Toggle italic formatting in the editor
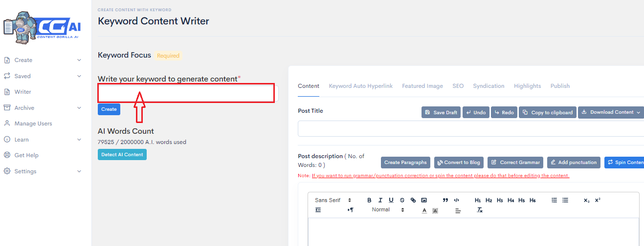Screen dimensions: 644x246 click(x=380, y=200)
